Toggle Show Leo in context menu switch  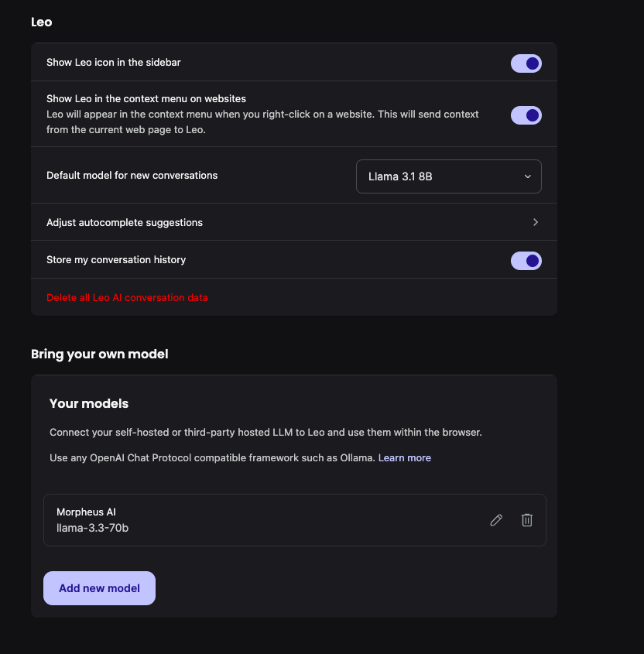(x=526, y=115)
